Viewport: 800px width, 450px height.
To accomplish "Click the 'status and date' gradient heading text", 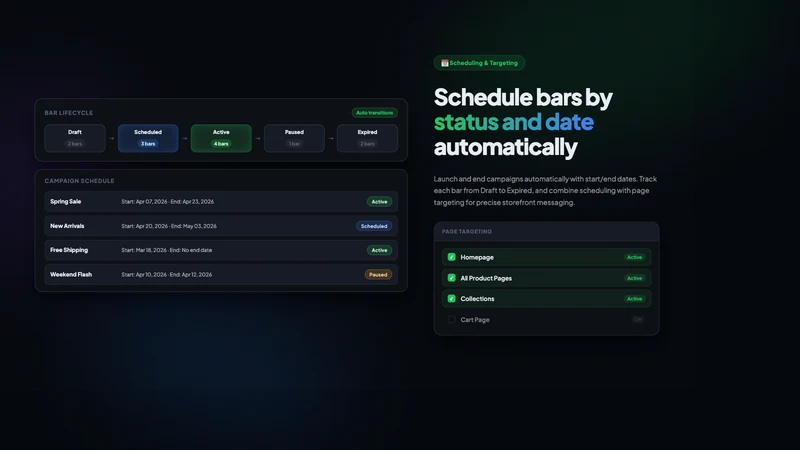I will coord(514,122).
